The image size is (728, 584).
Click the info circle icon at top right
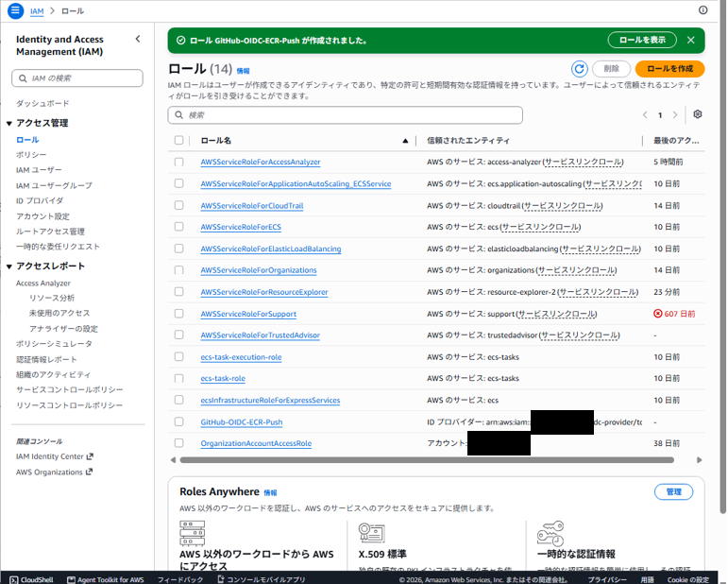click(703, 10)
